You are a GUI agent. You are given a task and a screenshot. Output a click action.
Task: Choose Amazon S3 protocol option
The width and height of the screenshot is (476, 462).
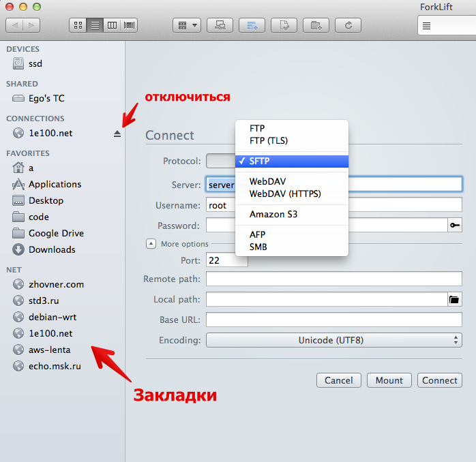292,214
